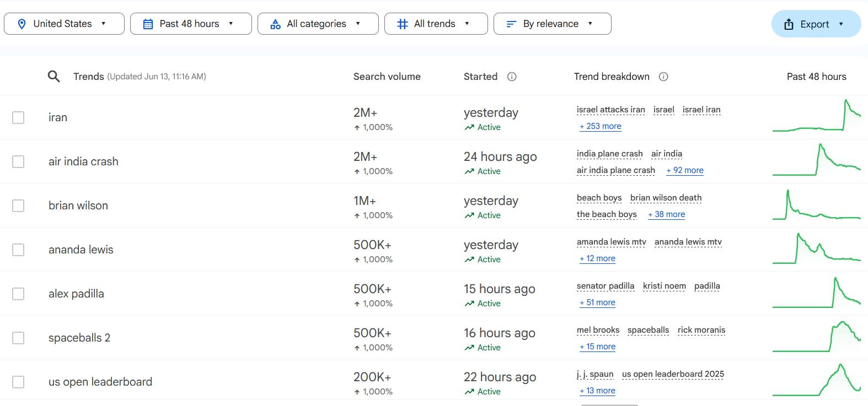Image resolution: width=868 pixels, height=406 pixels.
Task: Click the share icon on Export button
Action: click(789, 24)
